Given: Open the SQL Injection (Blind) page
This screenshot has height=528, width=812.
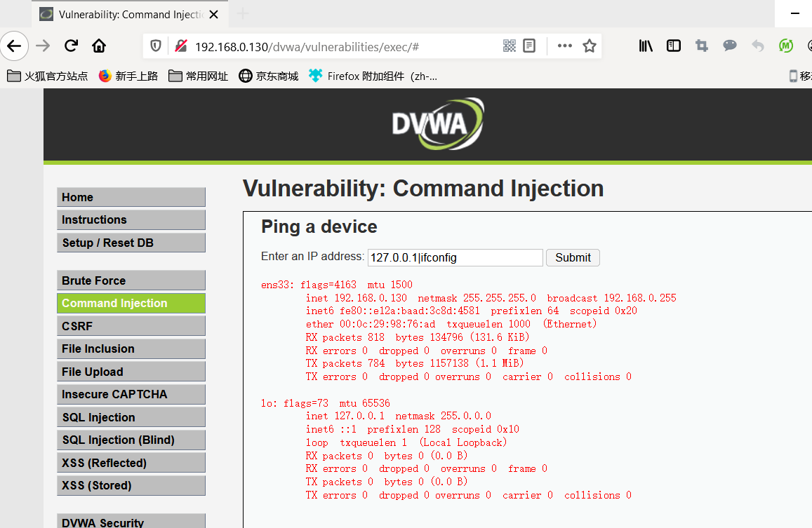Looking at the screenshot, I should pos(131,440).
